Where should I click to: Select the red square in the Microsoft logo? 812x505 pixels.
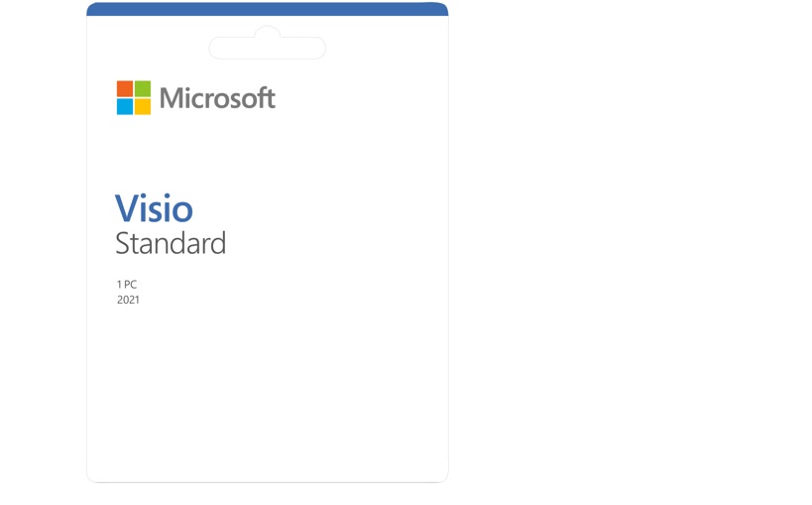(125, 89)
